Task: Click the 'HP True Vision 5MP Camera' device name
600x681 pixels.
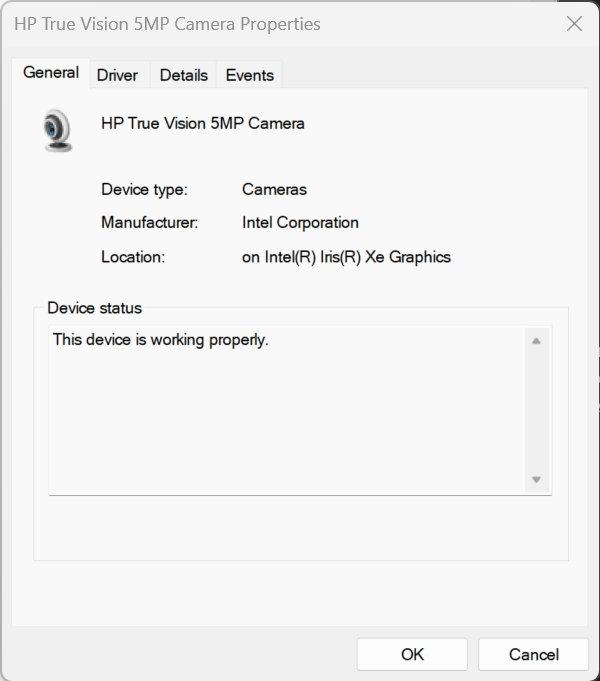Action: pyautogui.click(x=202, y=123)
